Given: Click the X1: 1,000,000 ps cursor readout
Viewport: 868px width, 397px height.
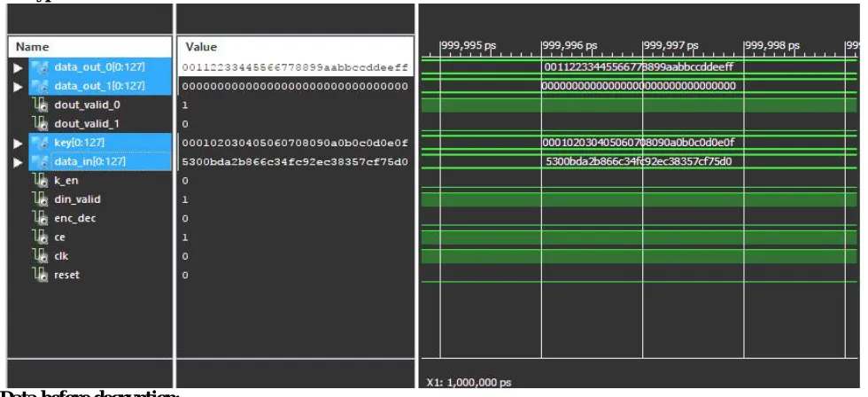Looking at the screenshot, I should tap(469, 382).
